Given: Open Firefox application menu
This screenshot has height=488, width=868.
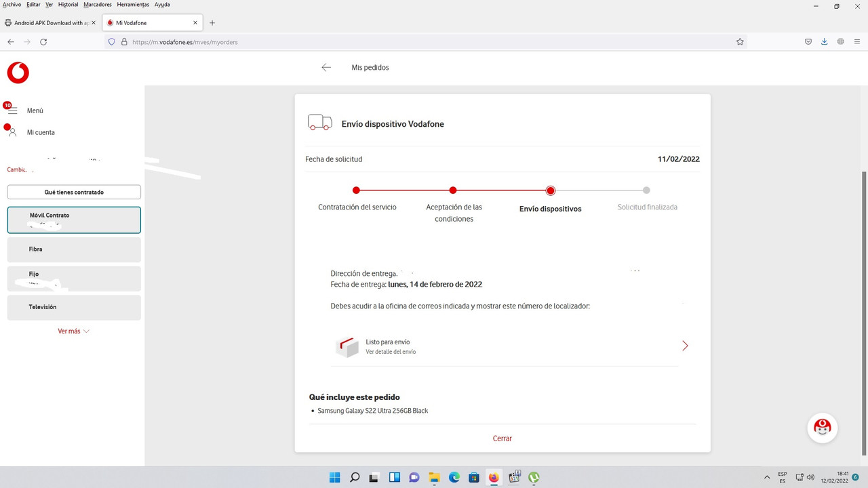Looking at the screenshot, I should pos(857,41).
